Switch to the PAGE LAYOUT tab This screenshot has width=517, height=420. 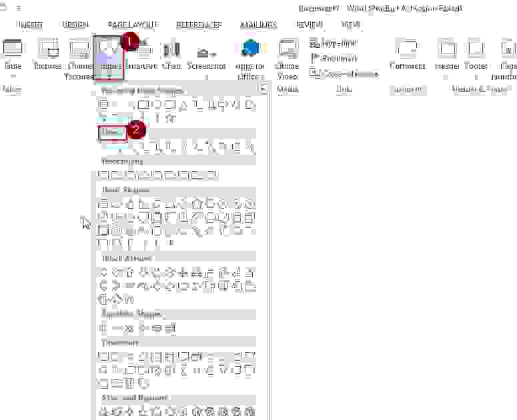coord(132,25)
